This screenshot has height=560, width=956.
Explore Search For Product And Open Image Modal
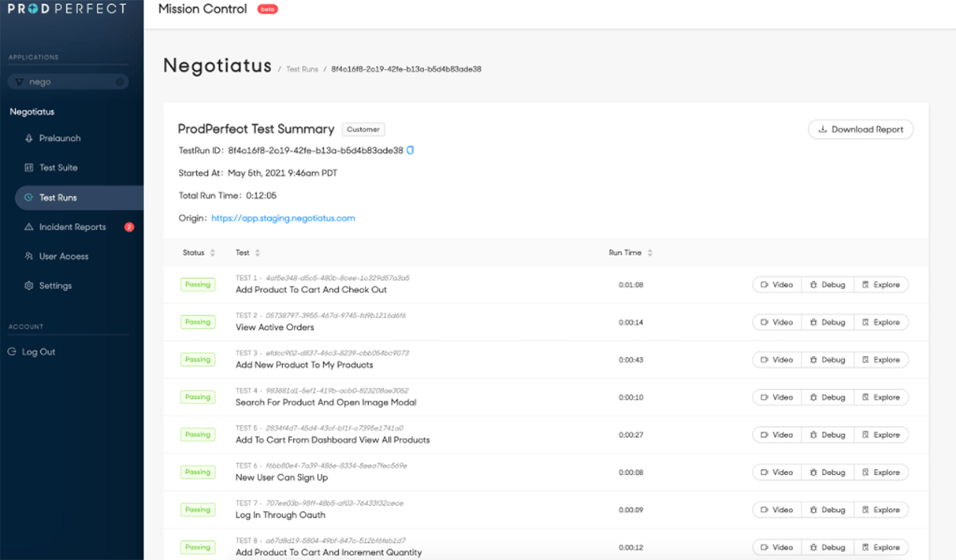coord(880,397)
